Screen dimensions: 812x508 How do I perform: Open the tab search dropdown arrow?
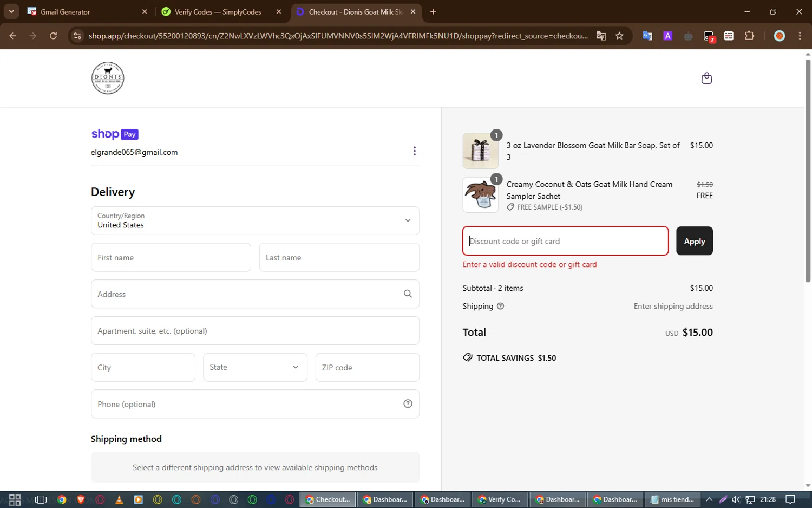pyautogui.click(x=11, y=11)
